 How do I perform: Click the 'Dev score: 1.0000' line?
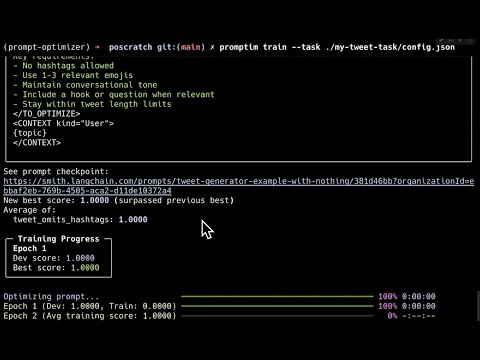coord(54,258)
